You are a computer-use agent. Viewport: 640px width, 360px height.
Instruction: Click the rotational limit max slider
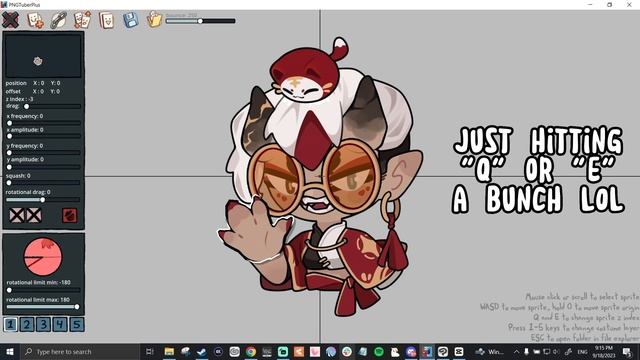coord(43,307)
